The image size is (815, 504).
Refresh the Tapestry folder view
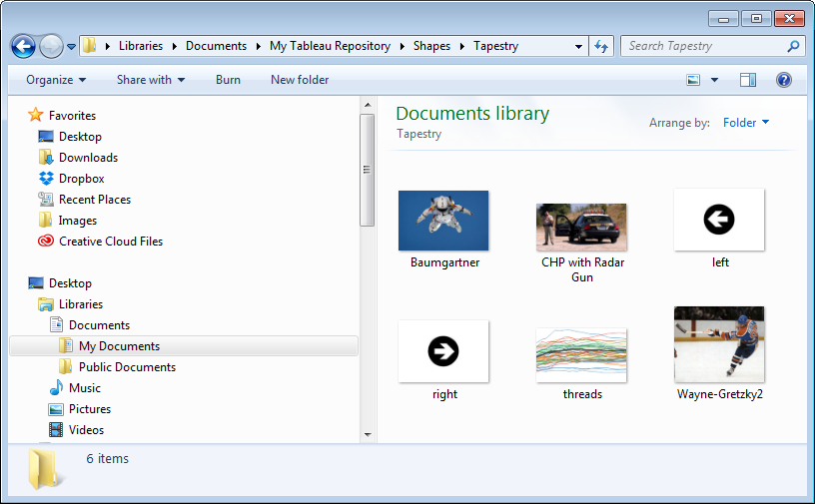[601, 46]
